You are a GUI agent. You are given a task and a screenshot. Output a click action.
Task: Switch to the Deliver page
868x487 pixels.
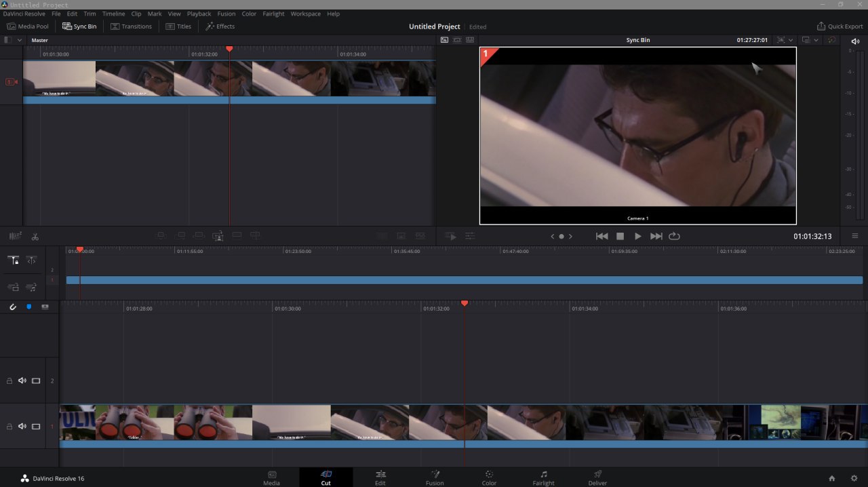pos(597,478)
